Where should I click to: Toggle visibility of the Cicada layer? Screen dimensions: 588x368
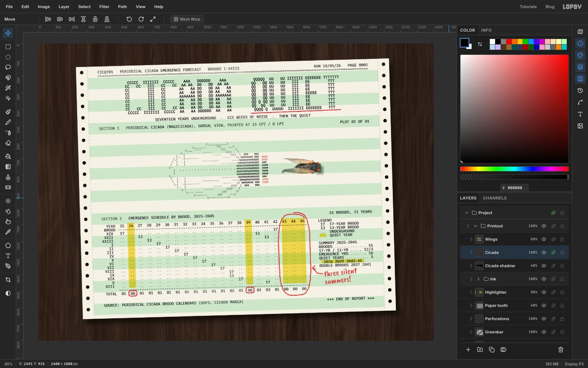pos(544,252)
